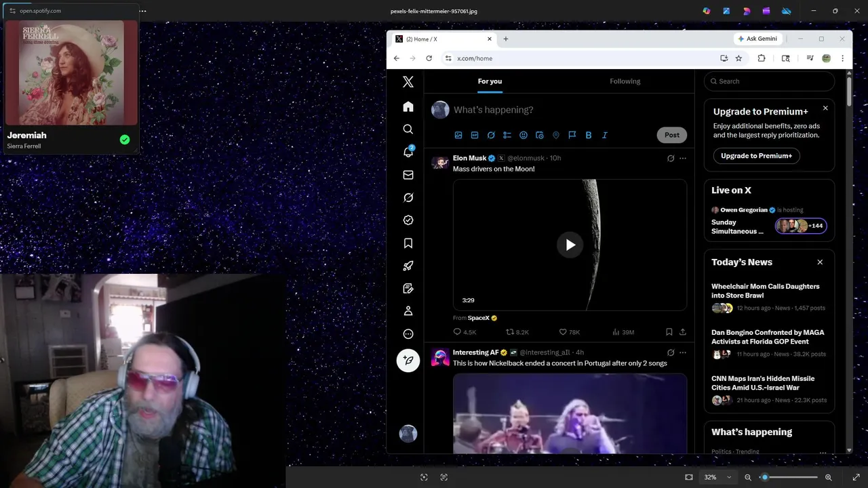Screen dimensions: 868x488
Task: Open zoom percentage dropdown showing 32%
Action: coord(717,477)
